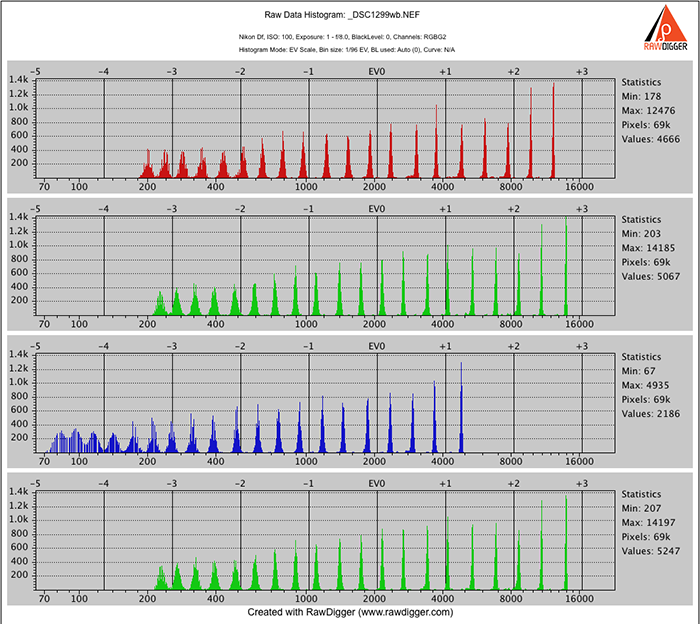This screenshot has width=700, height=624.
Task: Click the '1000' axis label under second green histogram
Action: tap(306, 599)
